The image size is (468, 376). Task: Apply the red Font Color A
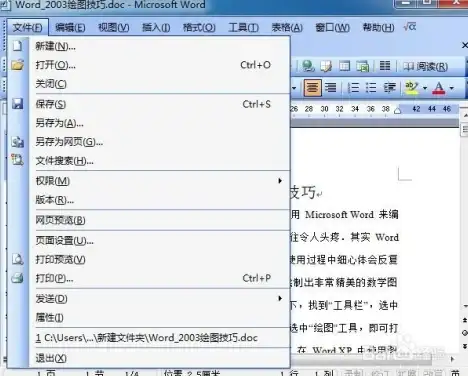439,88
